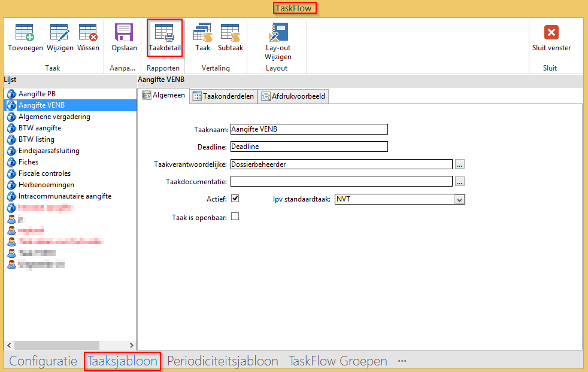Click the icon beside Herbenoemingen
Image resolution: width=588 pixels, height=372 pixels.
pos(11,185)
